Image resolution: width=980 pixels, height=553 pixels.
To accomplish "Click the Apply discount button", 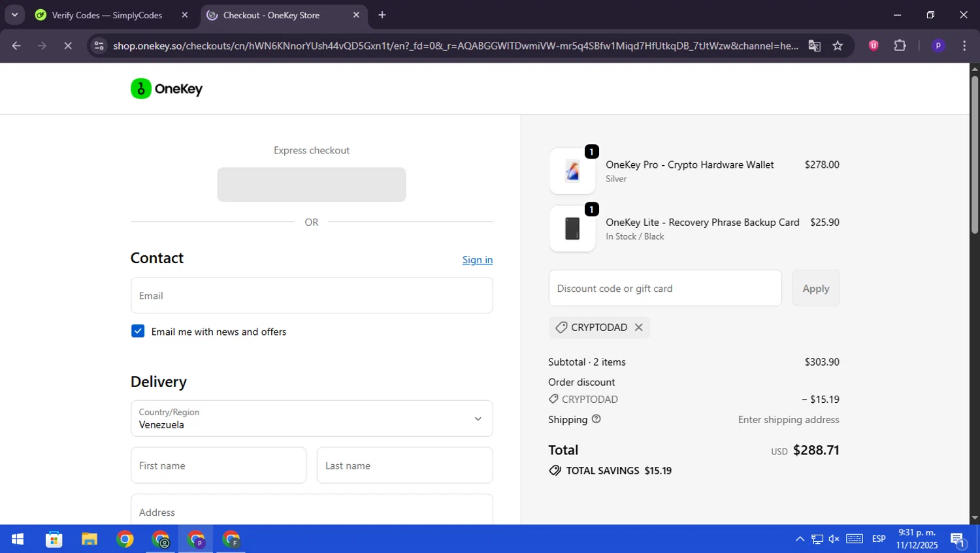I will [816, 289].
